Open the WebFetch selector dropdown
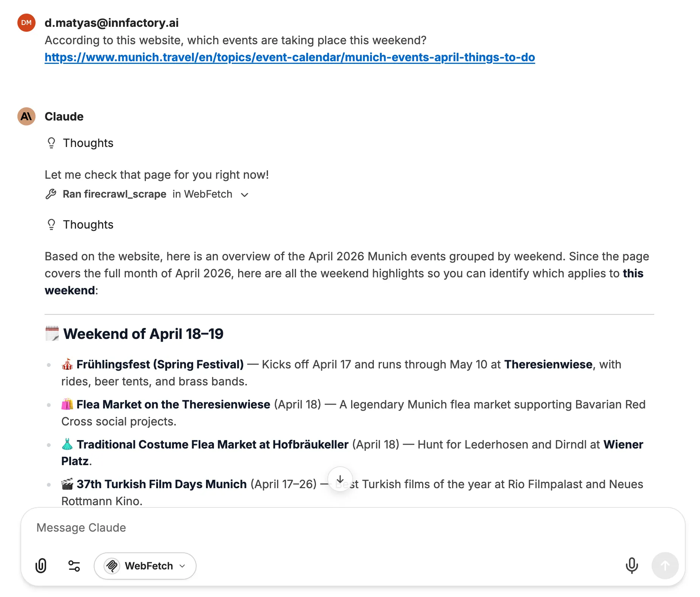This screenshot has width=700, height=597. pos(145,566)
